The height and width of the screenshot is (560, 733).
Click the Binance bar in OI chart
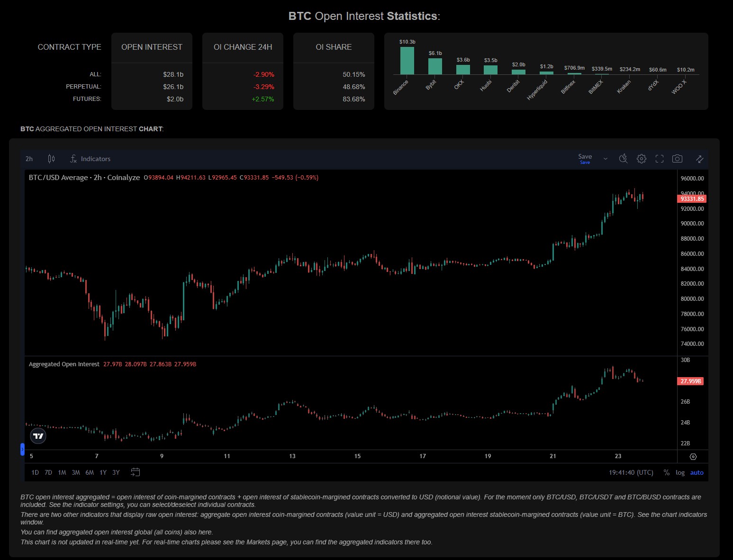point(407,61)
